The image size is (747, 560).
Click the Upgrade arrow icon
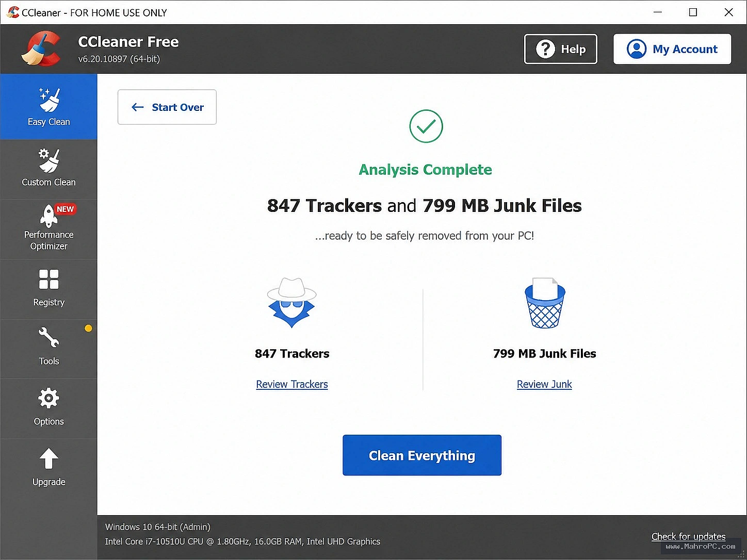pyautogui.click(x=49, y=458)
